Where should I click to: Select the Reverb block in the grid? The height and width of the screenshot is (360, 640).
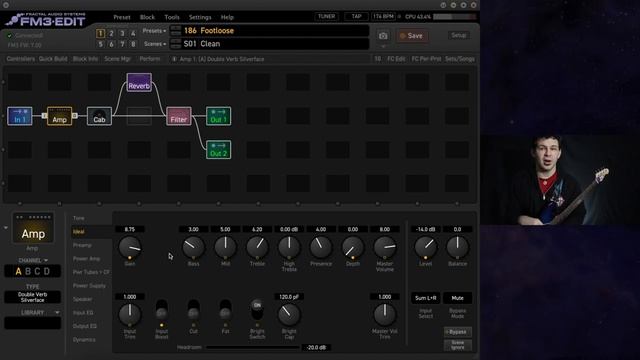[x=139, y=82]
